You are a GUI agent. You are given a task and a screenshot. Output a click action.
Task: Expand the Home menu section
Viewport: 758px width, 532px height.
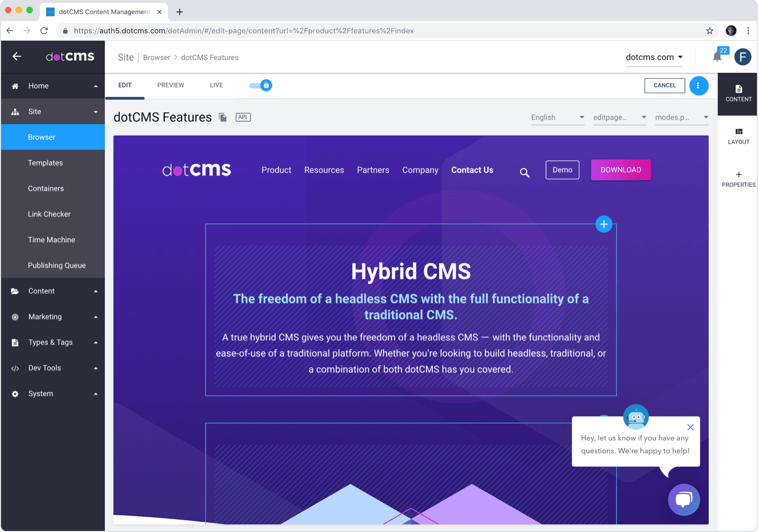(96, 86)
